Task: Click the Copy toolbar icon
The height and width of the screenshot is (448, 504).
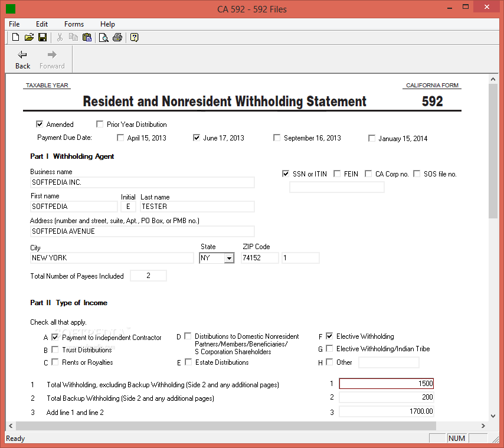Action: pyautogui.click(x=73, y=37)
